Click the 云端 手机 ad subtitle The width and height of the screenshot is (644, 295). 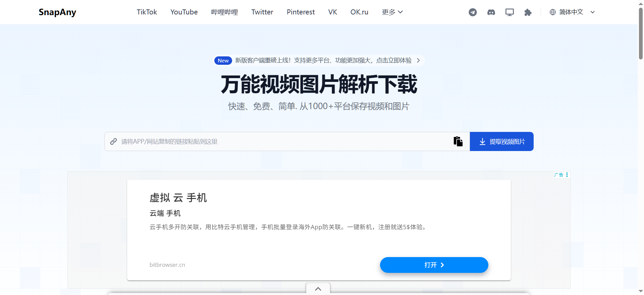[x=165, y=213]
